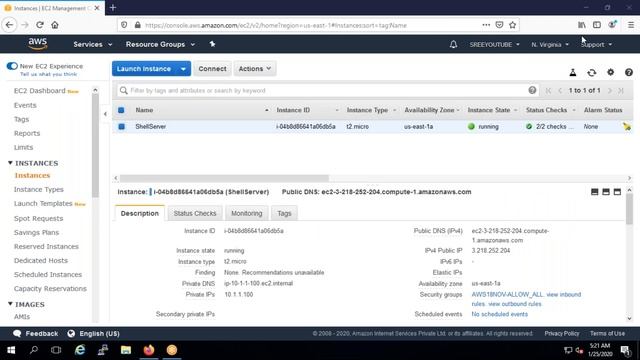This screenshot has height=360, width=640.
Task: Switch to the Monitoring tab
Action: [247, 213]
